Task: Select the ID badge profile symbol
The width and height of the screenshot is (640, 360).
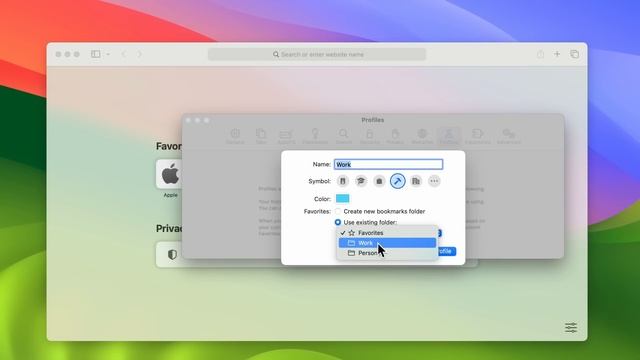Action: 342,181
